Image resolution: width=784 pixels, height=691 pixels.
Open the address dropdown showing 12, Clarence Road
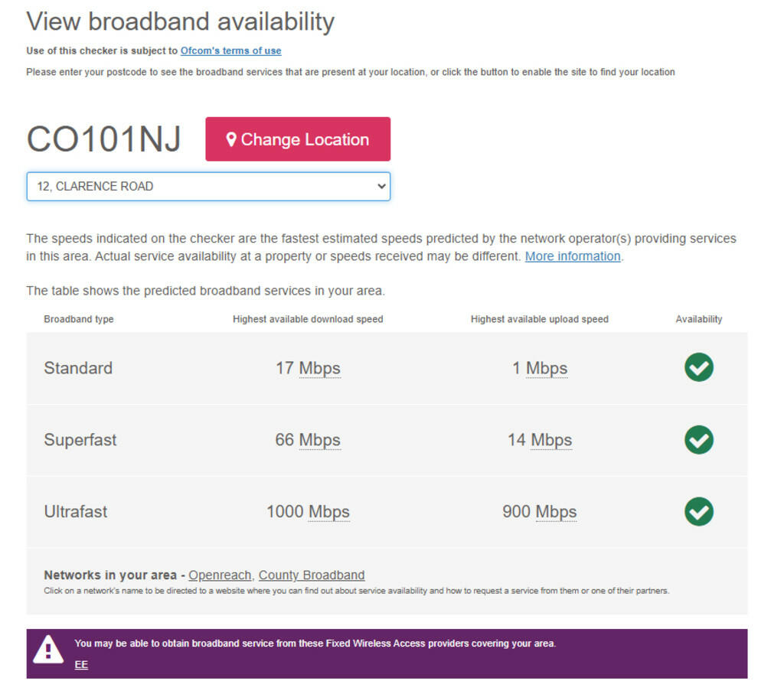point(208,186)
